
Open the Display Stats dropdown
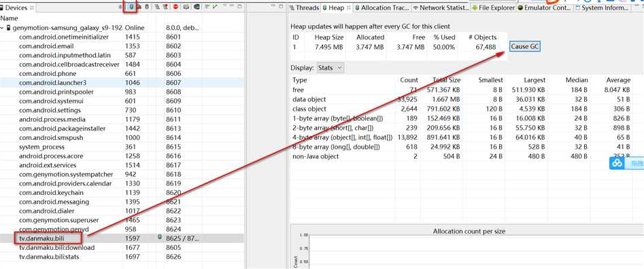click(x=331, y=68)
